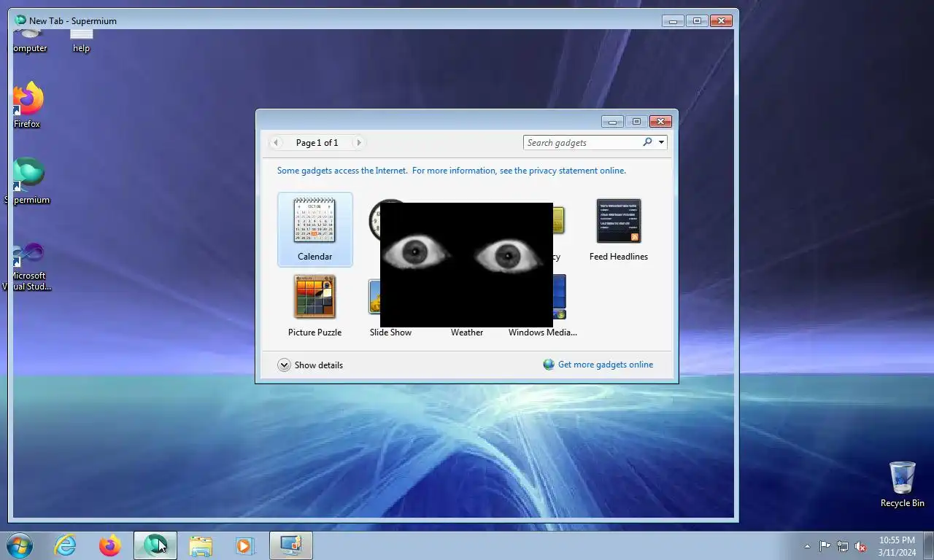
Task: Open the taskbar clock showing 10:55 PM
Action: click(x=897, y=546)
